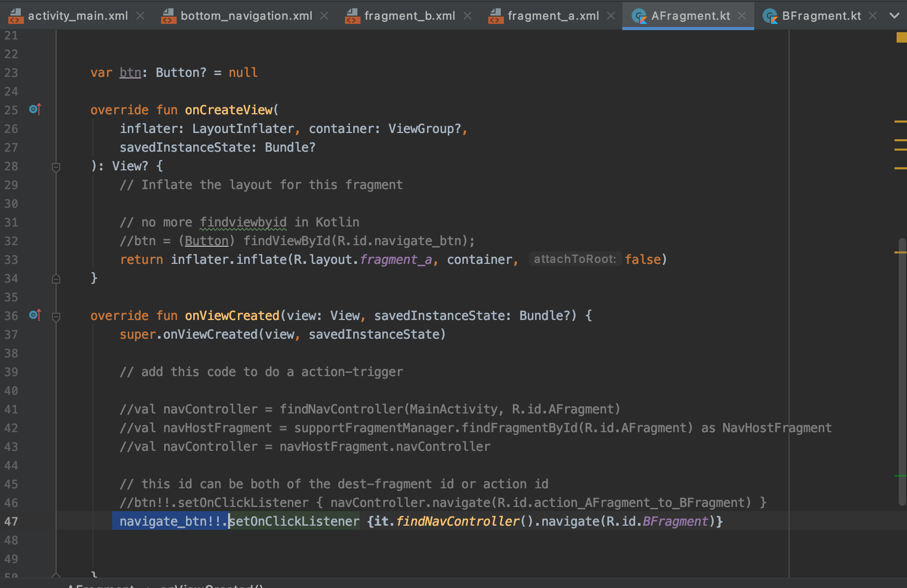
Task: Click the XML file icon on activity_main.xml tab
Action: [x=16, y=16]
